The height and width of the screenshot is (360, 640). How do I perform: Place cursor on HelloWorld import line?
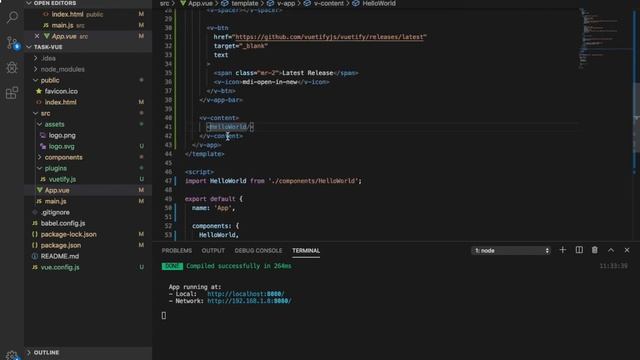(x=273, y=181)
